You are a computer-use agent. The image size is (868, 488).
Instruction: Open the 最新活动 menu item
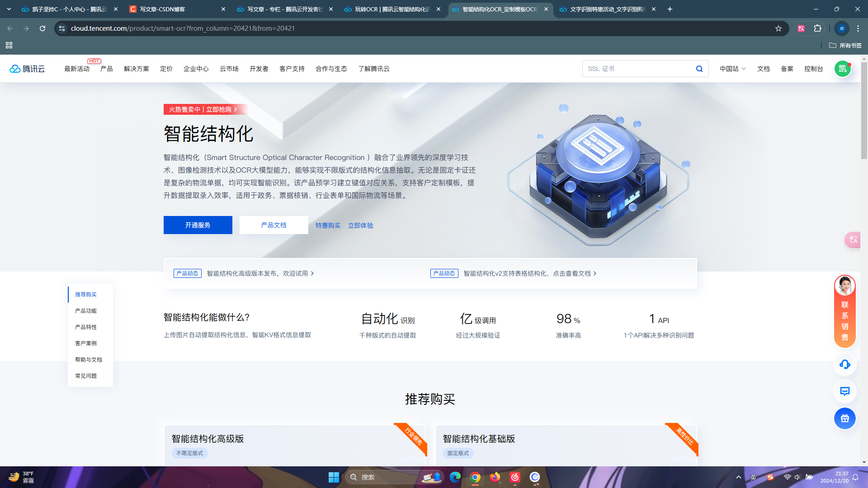coord(77,69)
